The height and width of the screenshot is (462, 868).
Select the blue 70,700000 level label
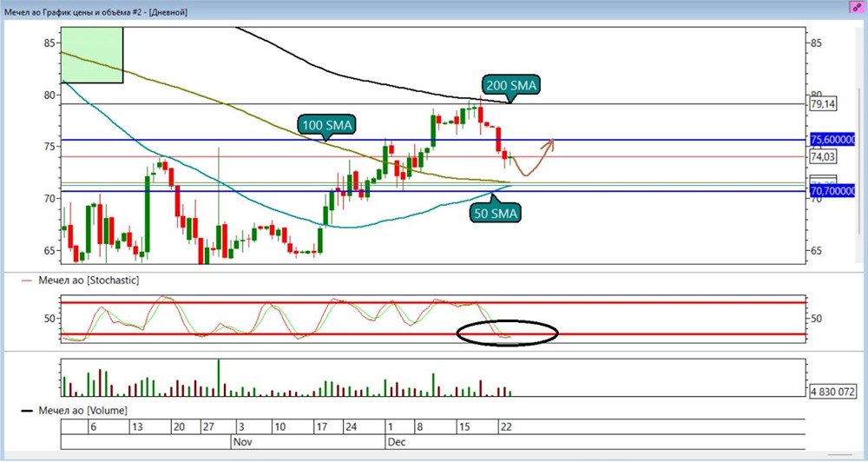[833, 191]
